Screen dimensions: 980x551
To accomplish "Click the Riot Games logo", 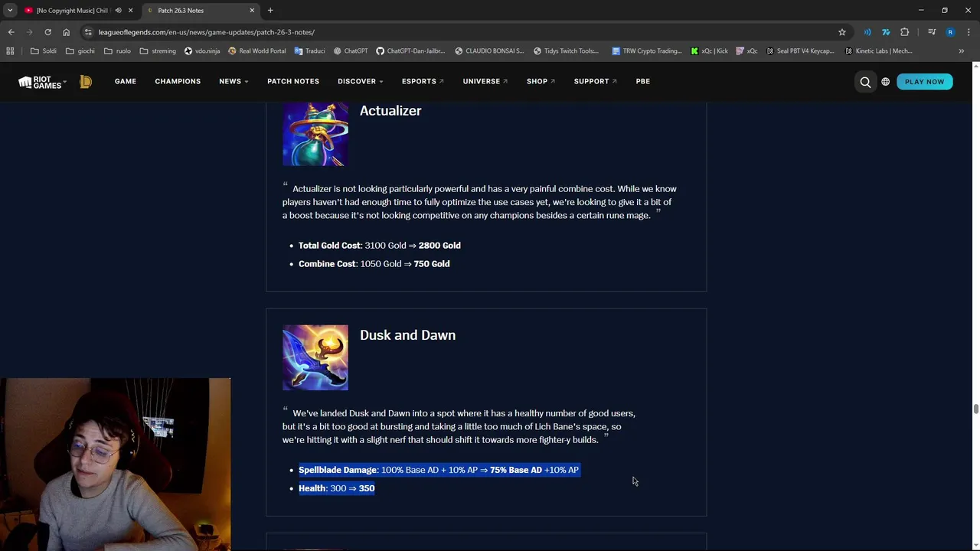I will coord(42,82).
